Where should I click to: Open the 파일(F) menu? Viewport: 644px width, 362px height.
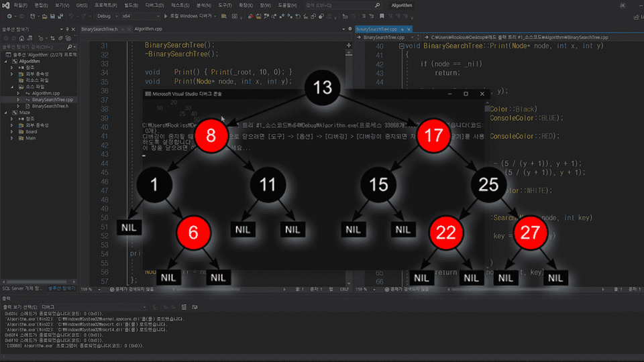(x=21, y=5)
